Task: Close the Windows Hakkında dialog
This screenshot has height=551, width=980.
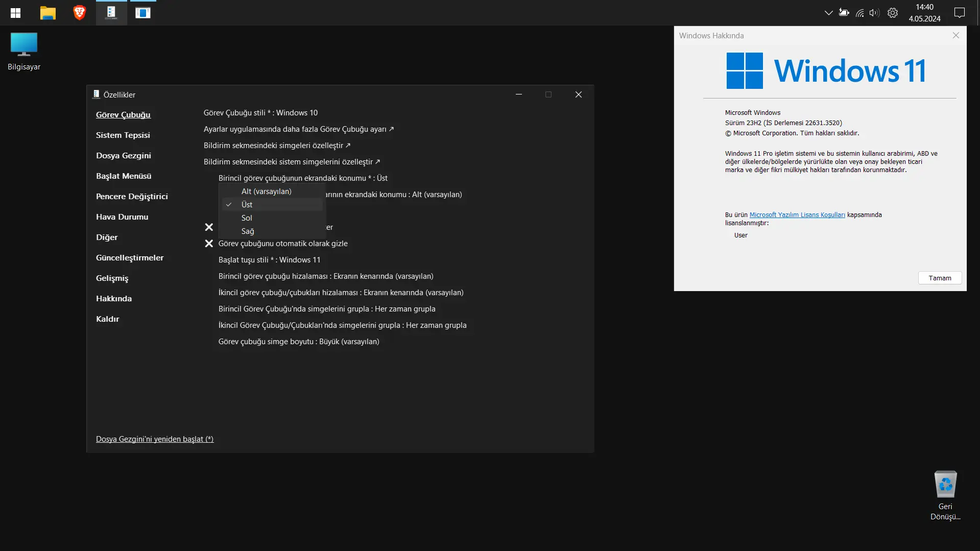Action: point(956,35)
